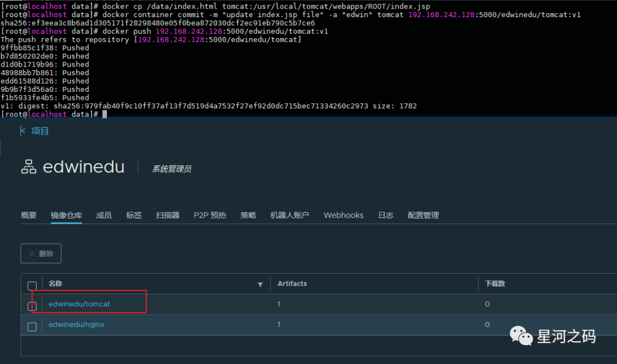Open the 日志 tab
This screenshot has height=364, width=617.
click(386, 216)
